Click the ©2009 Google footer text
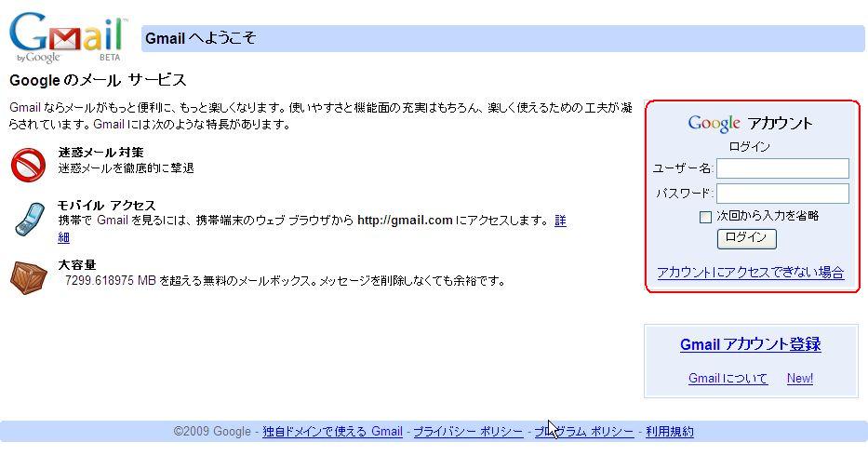 point(212,432)
